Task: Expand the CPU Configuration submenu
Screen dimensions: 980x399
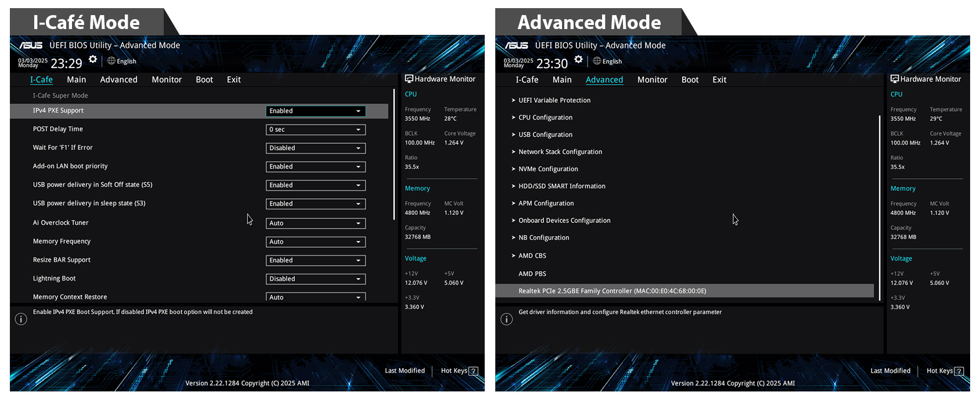Action: [x=545, y=117]
